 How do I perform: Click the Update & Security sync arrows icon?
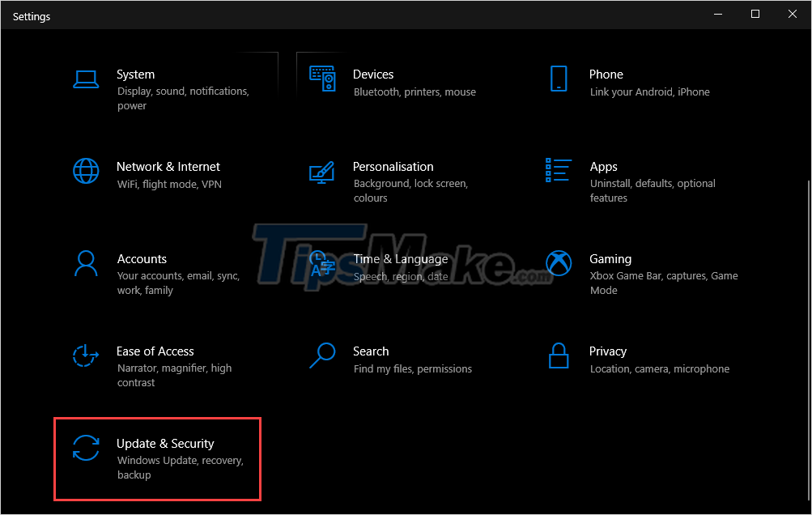tap(86, 448)
